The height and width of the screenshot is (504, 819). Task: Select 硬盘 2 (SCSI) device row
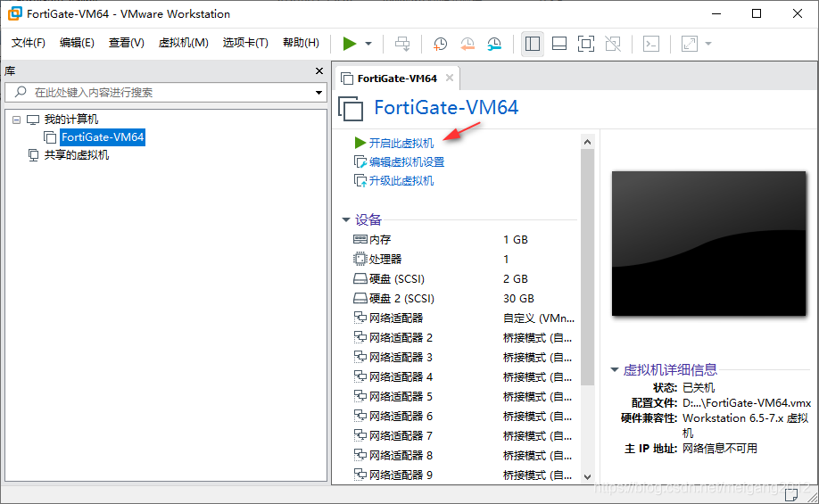pyautogui.click(x=465, y=298)
